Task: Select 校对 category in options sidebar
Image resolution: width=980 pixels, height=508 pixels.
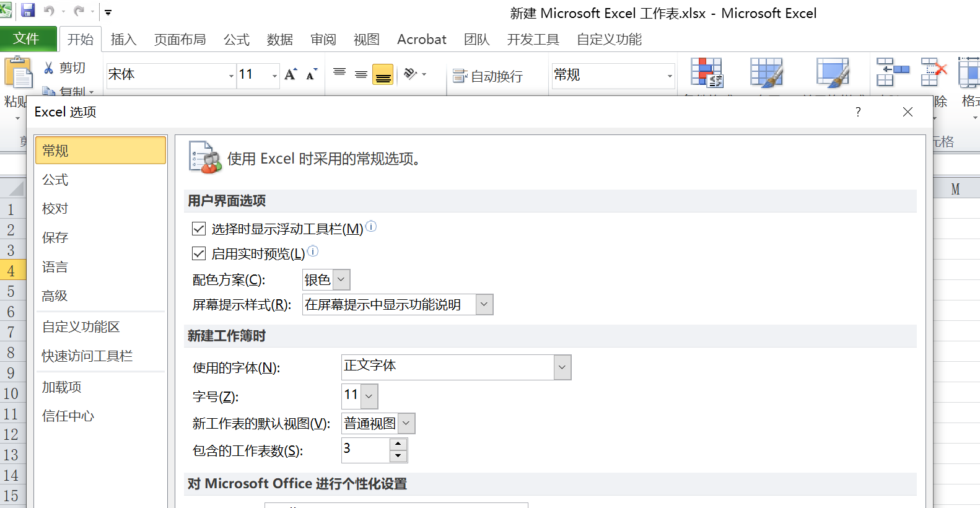Action: pos(100,209)
